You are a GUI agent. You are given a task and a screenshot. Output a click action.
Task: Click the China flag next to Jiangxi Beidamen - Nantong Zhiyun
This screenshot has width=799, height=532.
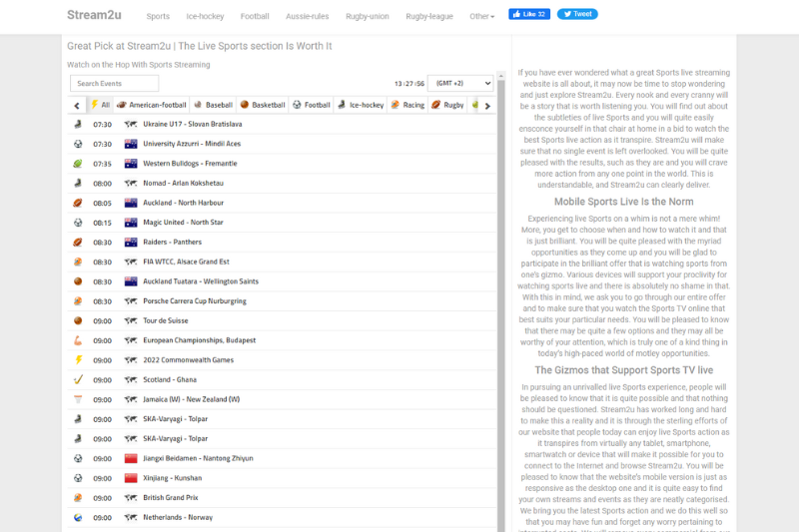pyautogui.click(x=131, y=459)
